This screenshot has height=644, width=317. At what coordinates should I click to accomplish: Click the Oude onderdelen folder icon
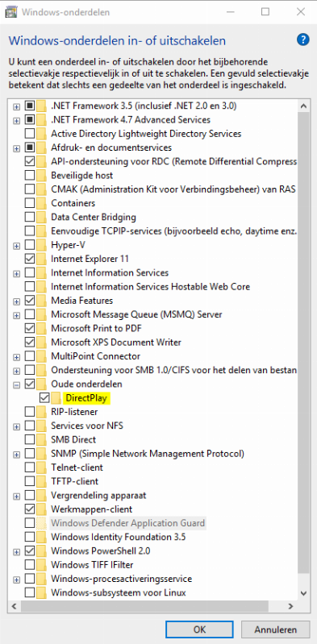(x=41, y=384)
